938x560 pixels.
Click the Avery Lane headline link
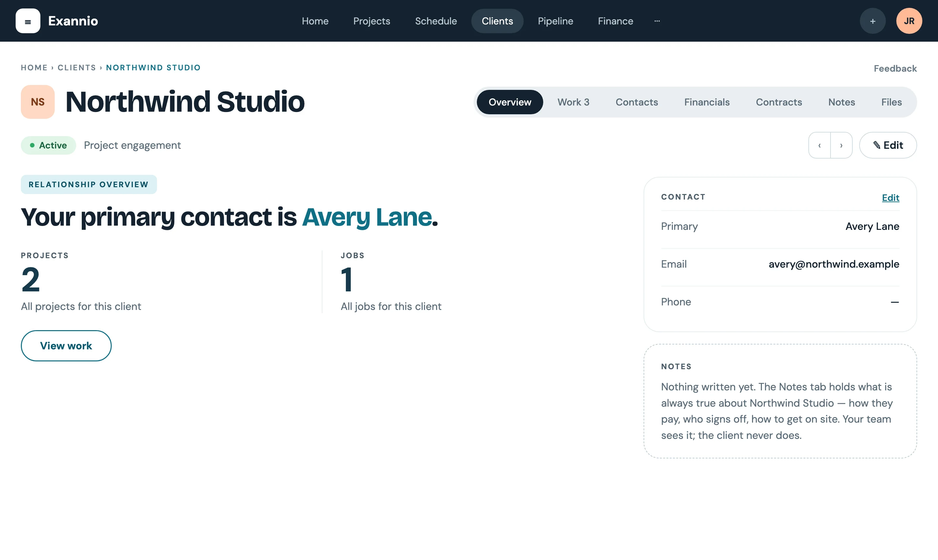(x=367, y=217)
